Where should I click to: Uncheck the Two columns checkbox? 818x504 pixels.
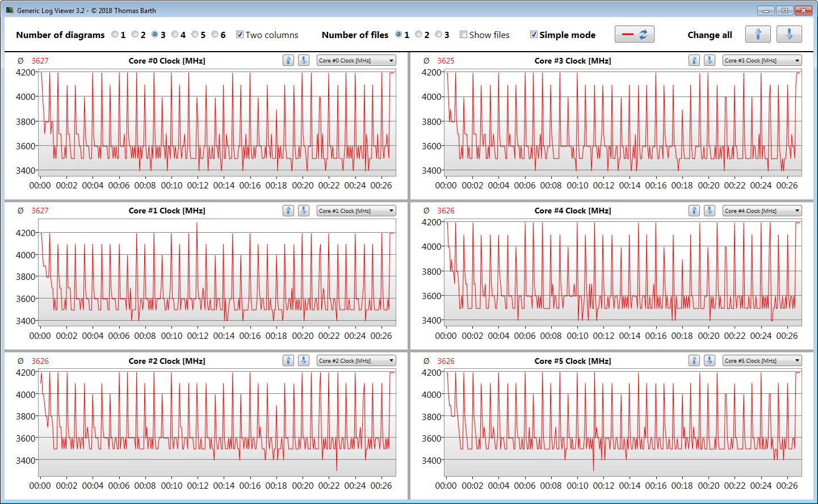(240, 35)
